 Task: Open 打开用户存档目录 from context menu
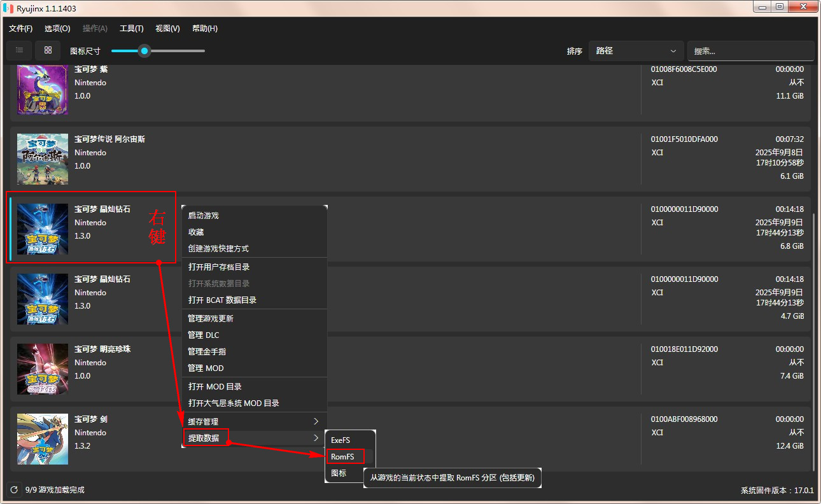(255, 267)
